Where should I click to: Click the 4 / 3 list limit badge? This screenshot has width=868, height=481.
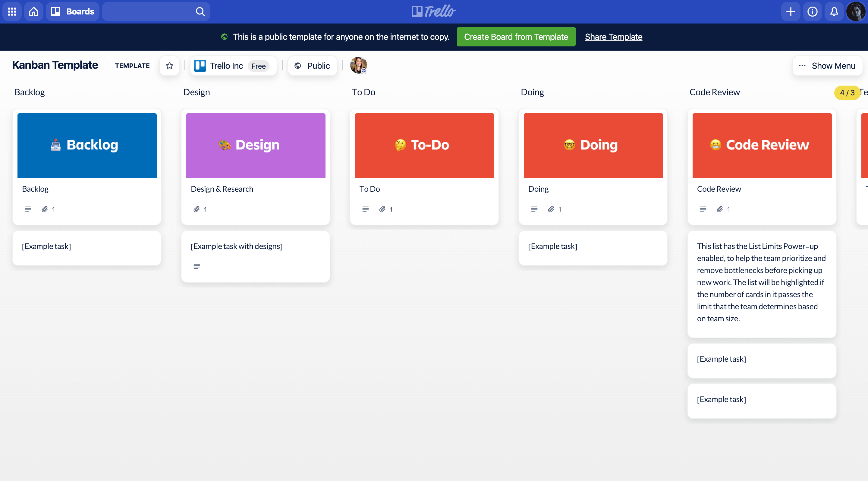[847, 93]
